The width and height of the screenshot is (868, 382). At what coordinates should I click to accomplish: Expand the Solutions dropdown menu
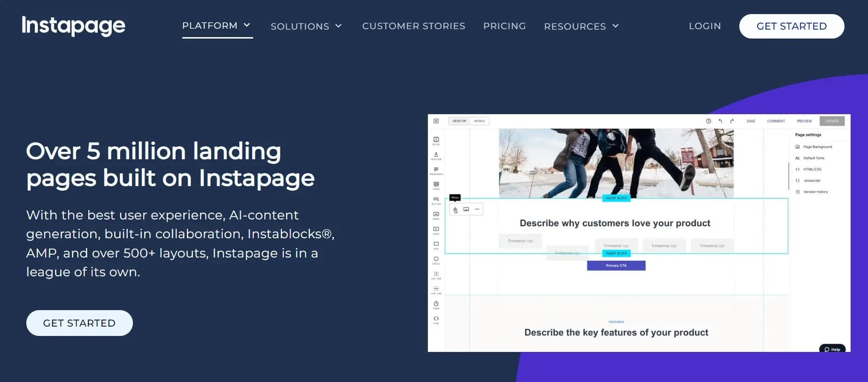tap(306, 26)
